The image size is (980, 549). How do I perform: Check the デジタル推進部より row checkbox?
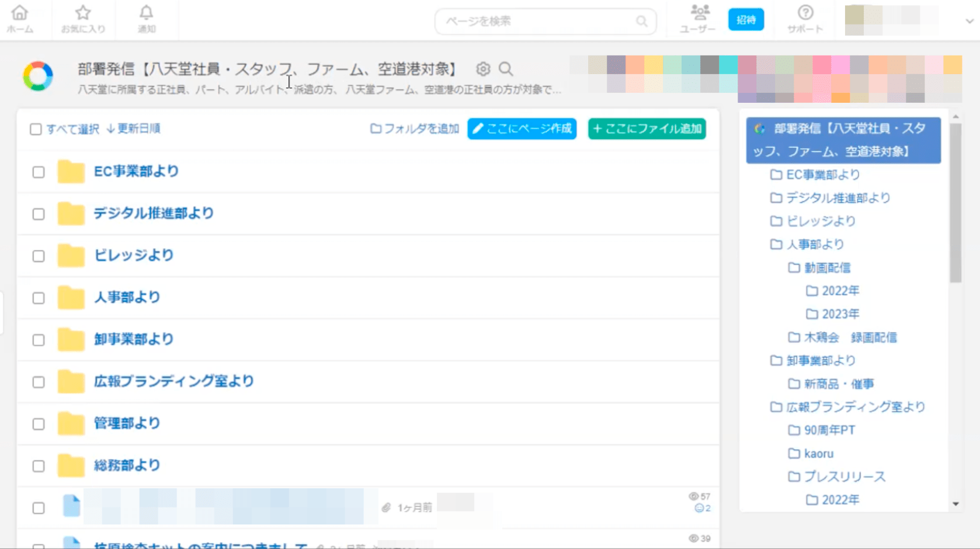[39, 214]
